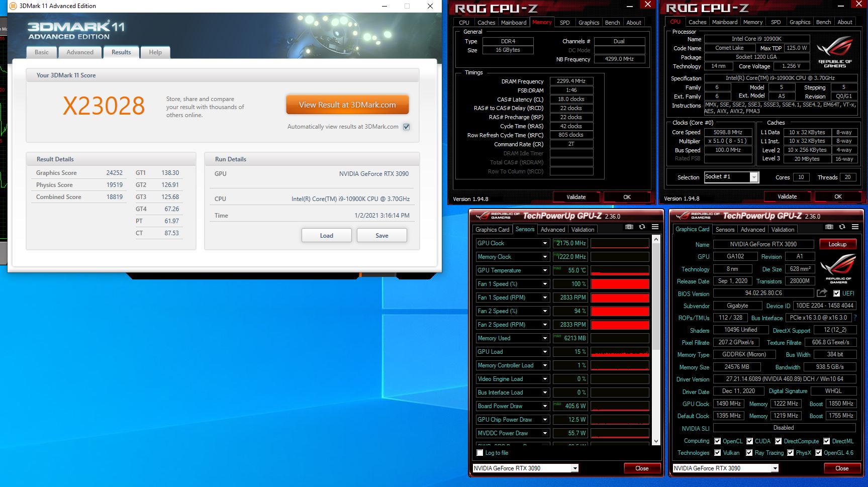Open the Validation tab in GPU-Z Graphics Card window
Screen dimensions: 868x487
pyautogui.click(x=783, y=230)
